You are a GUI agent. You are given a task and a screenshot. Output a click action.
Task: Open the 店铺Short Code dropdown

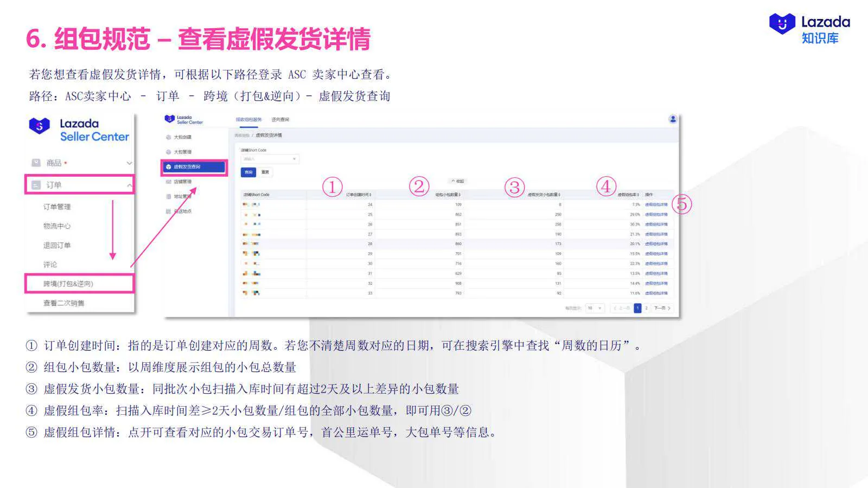[x=270, y=158]
